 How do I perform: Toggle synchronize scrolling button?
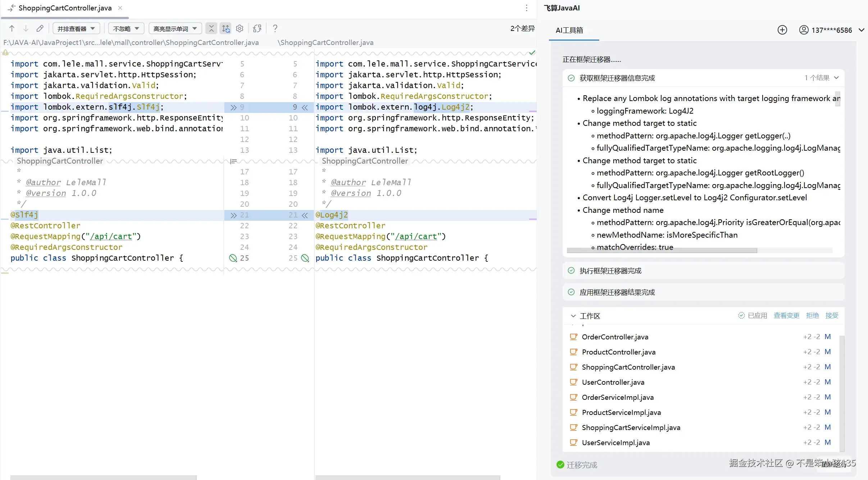(x=226, y=28)
